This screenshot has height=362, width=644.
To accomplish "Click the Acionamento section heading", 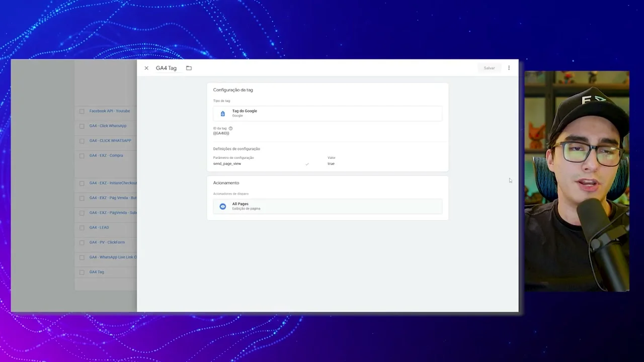I will click(x=226, y=183).
